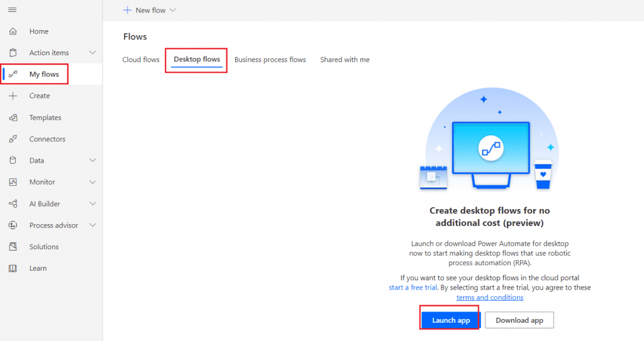
Task: Open the Connectors icon in sidebar
Action: (x=13, y=139)
